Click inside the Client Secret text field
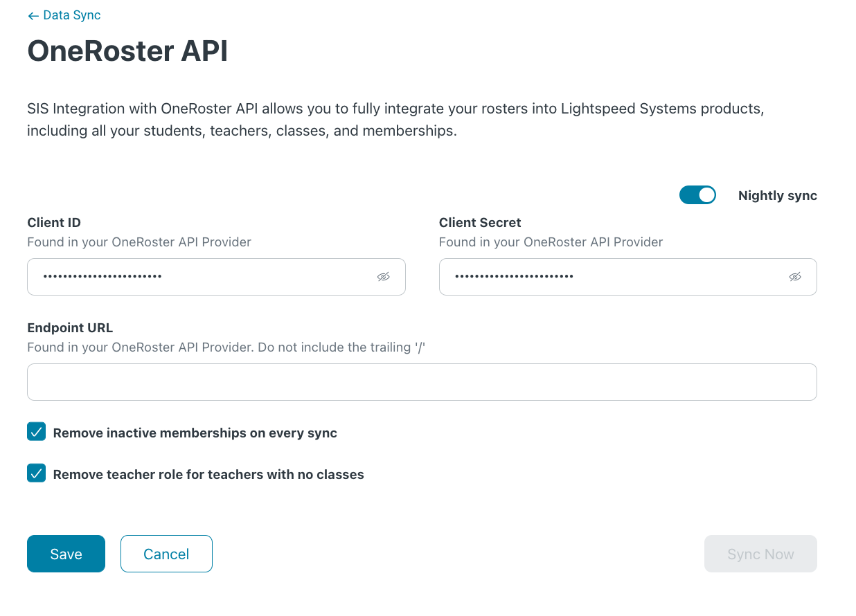Viewport: 856px width, 616px height. pyautogui.click(x=609, y=276)
